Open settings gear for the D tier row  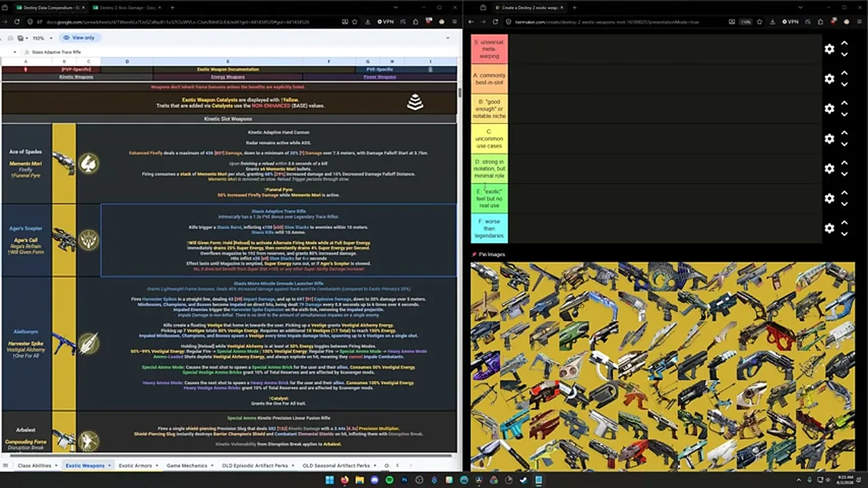[829, 168]
